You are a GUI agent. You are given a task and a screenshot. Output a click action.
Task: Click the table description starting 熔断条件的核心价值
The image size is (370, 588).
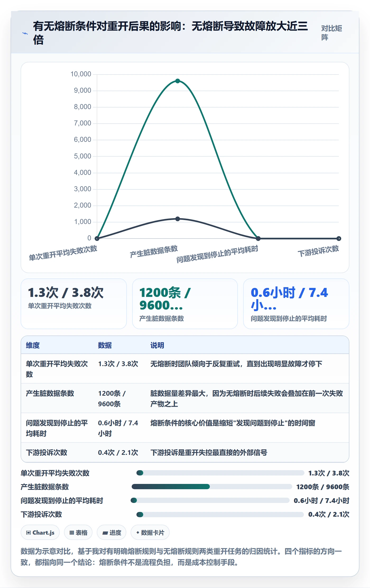[x=233, y=423]
